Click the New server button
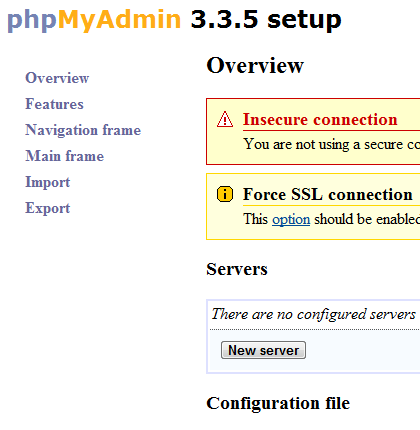The height and width of the screenshot is (430, 420). pyautogui.click(x=263, y=350)
